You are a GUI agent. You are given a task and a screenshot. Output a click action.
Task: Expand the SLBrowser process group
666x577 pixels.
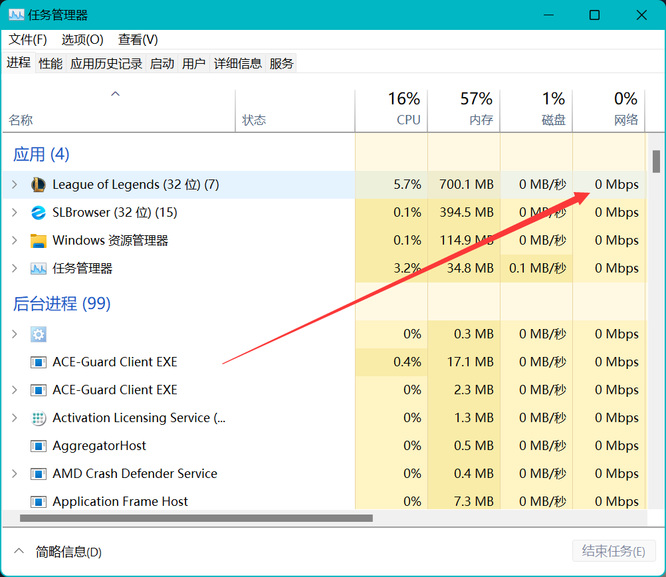(14, 213)
